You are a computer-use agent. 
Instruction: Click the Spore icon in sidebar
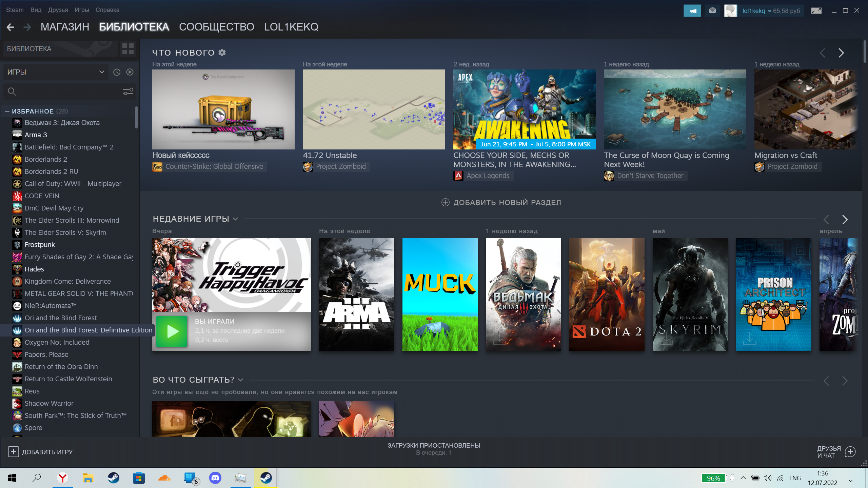pos(17,428)
